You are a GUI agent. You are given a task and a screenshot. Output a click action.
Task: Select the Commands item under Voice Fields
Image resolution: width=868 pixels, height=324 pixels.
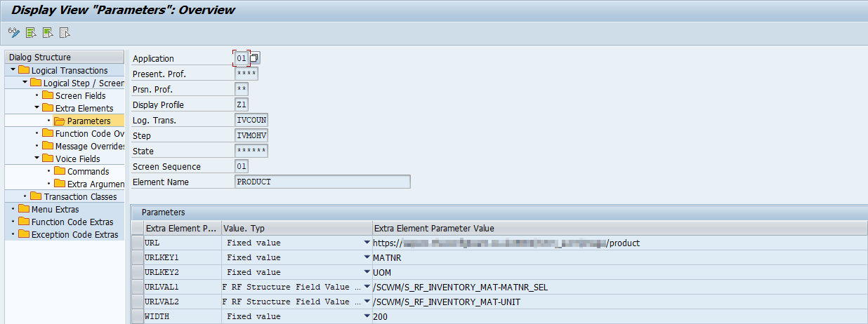[x=88, y=172]
